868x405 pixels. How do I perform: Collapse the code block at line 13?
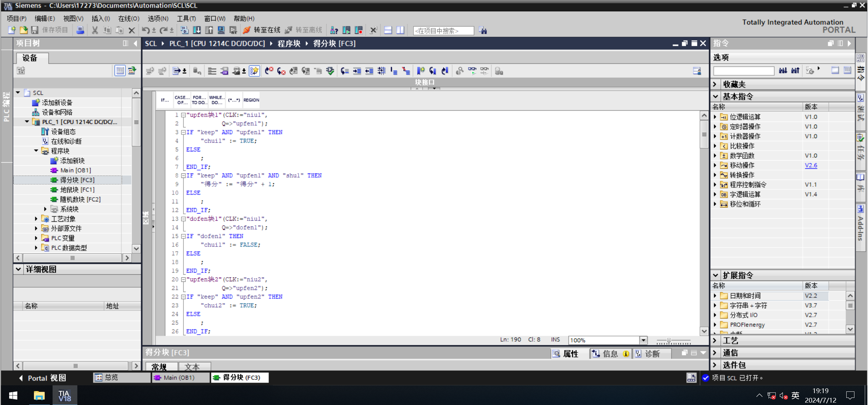pos(183,219)
